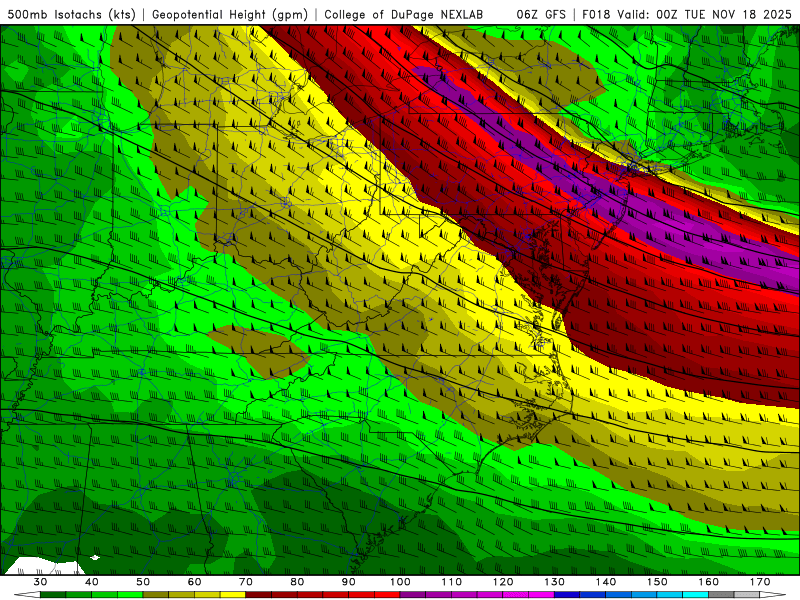Click the '80' label on the color scale
The width and height of the screenshot is (800, 600).
[297, 582]
